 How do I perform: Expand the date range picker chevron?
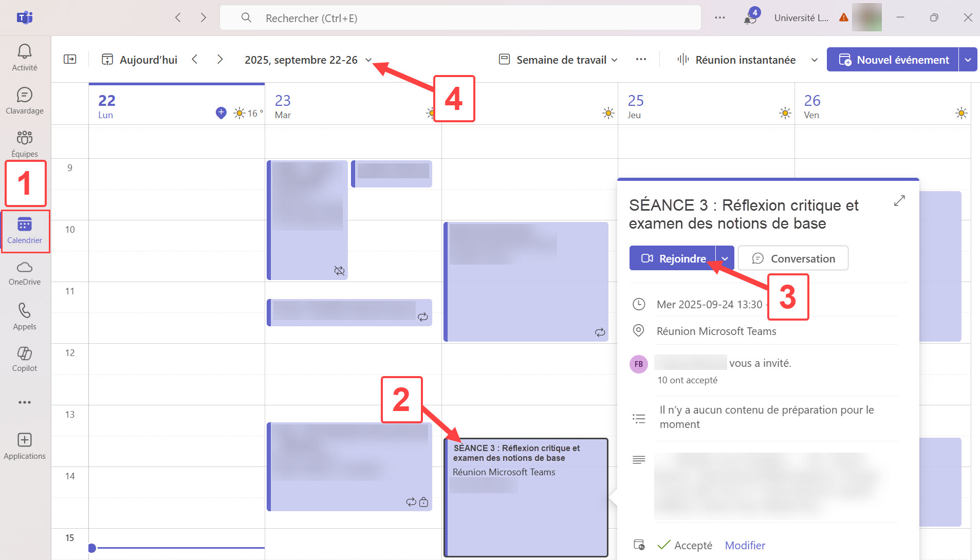click(368, 60)
